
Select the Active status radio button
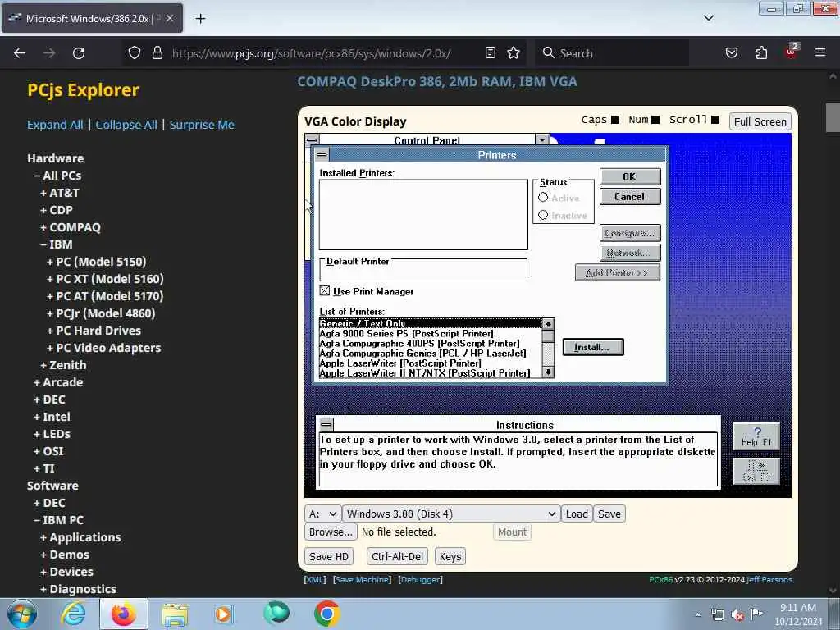[543, 198]
